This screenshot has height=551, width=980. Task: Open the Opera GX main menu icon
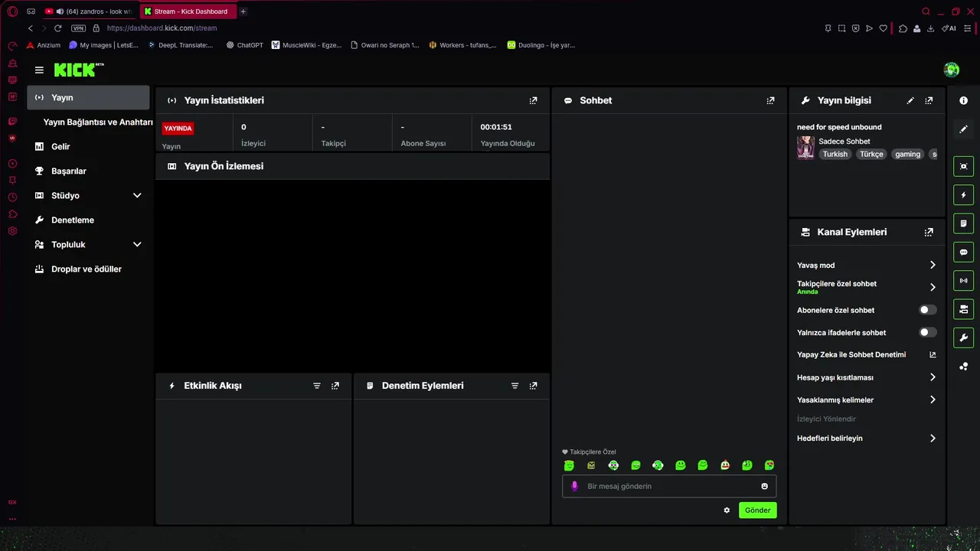click(12, 11)
